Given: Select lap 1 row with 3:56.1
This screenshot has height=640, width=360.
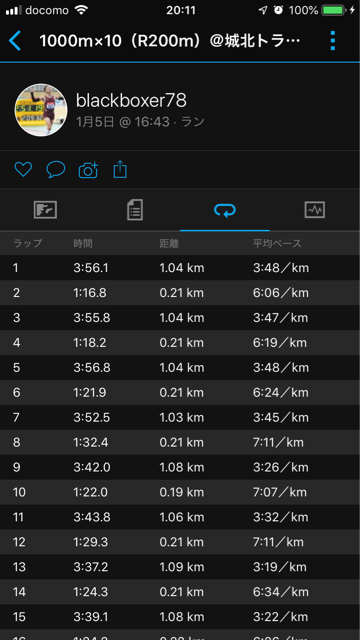Looking at the screenshot, I should [180, 268].
